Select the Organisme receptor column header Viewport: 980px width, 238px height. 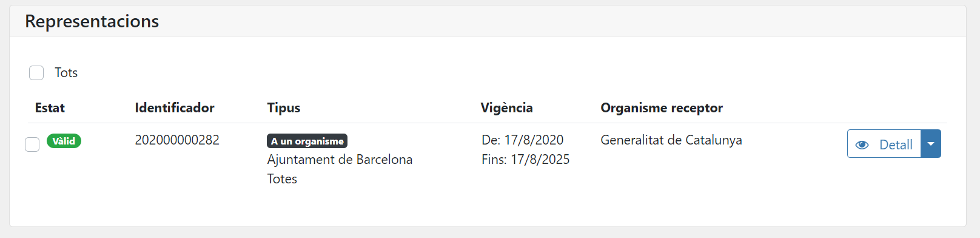662,108
